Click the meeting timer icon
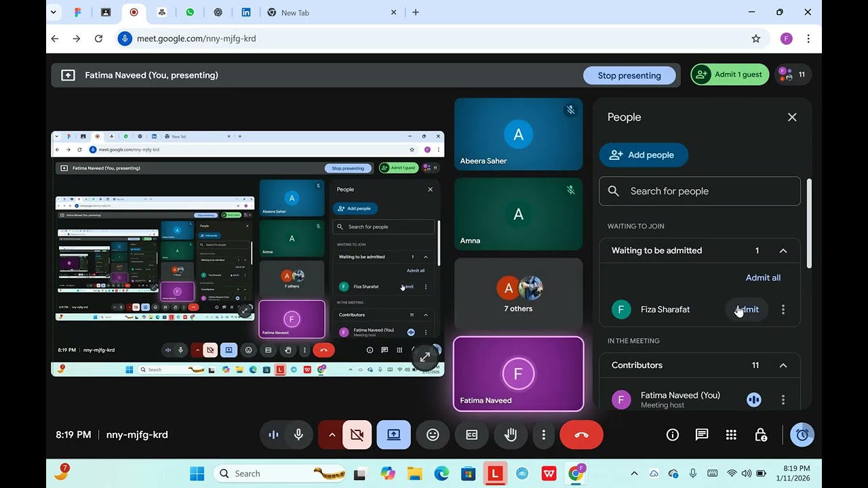This screenshot has width=868, height=488. click(802, 435)
